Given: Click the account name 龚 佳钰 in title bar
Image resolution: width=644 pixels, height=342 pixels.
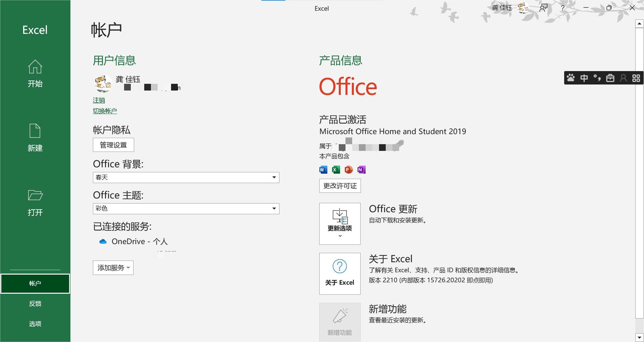Looking at the screenshot, I should click(x=502, y=8).
